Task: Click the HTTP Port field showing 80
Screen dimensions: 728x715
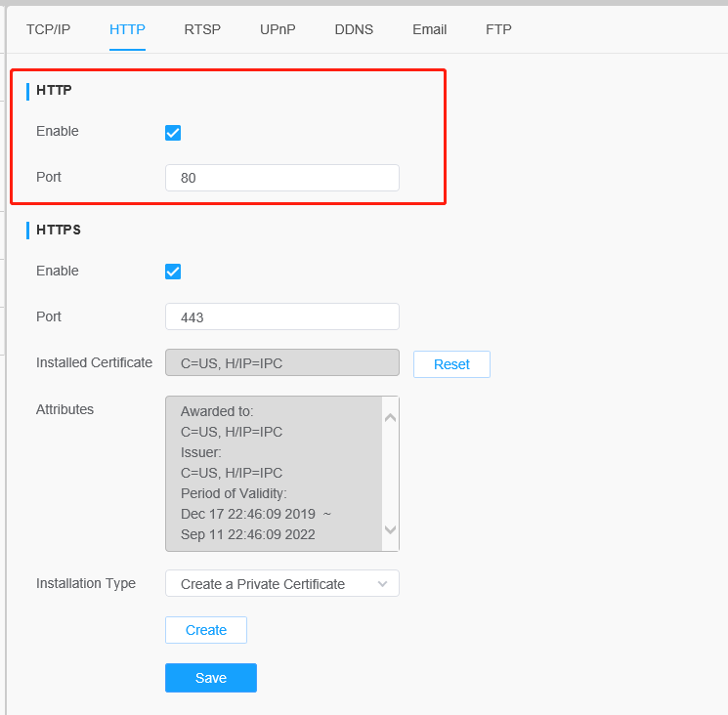Action: pyautogui.click(x=282, y=178)
